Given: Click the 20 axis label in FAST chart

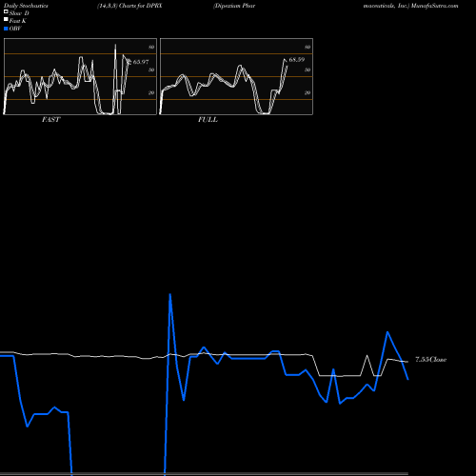Looking at the screenshot, I should click(x=151, y=92).
